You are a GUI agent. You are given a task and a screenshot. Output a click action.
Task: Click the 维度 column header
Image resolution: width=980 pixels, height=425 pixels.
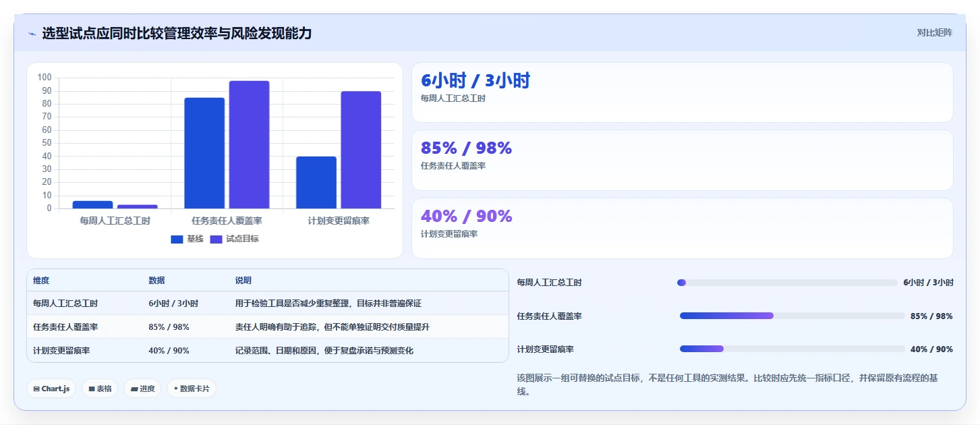[x=41, y=281]
